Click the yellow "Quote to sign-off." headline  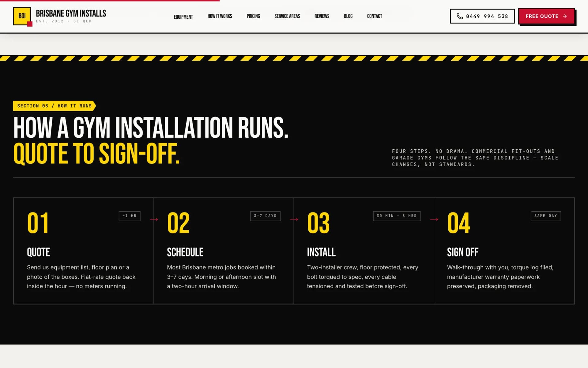[96, 154]
